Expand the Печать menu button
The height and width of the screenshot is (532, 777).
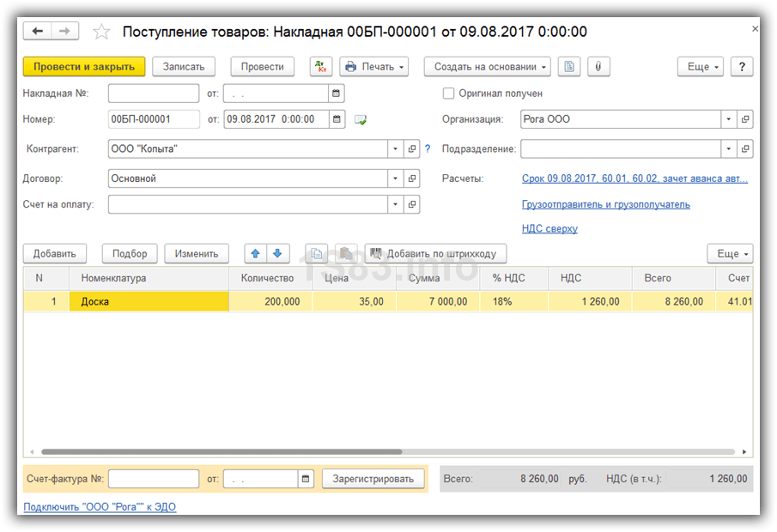[x=374, y=66]
